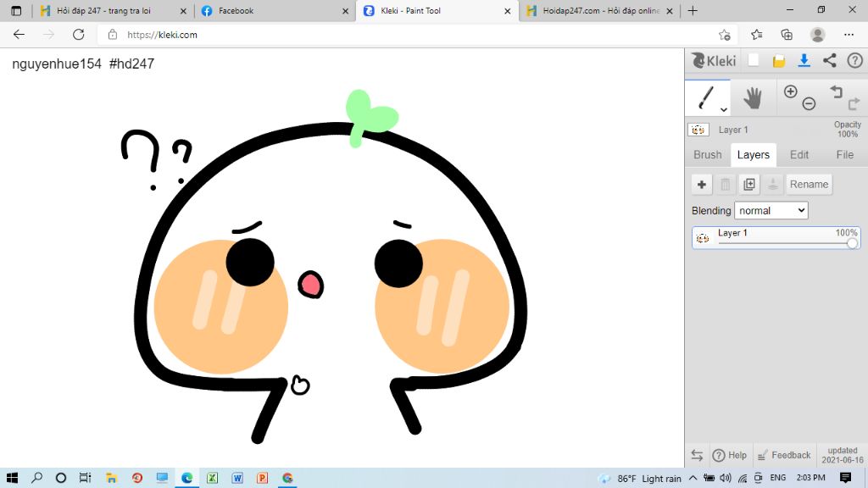Select the Brush tool in Kleki
This screenshot has height=488, width=868.
click(706, 98)
